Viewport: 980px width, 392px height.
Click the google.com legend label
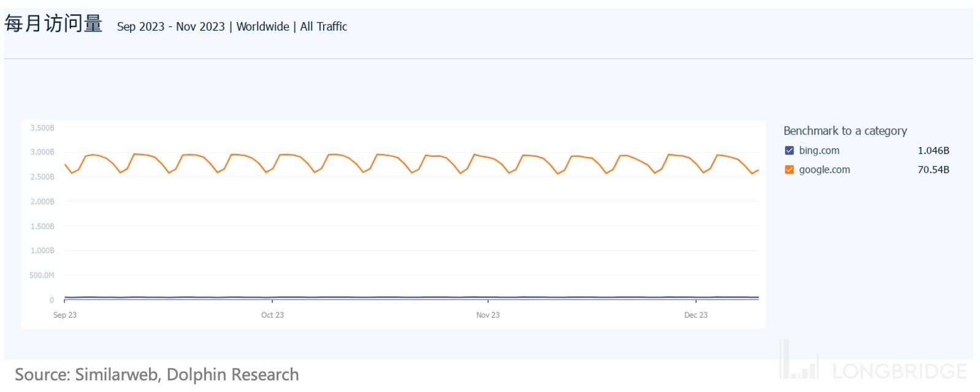click(x=824, y=170)
